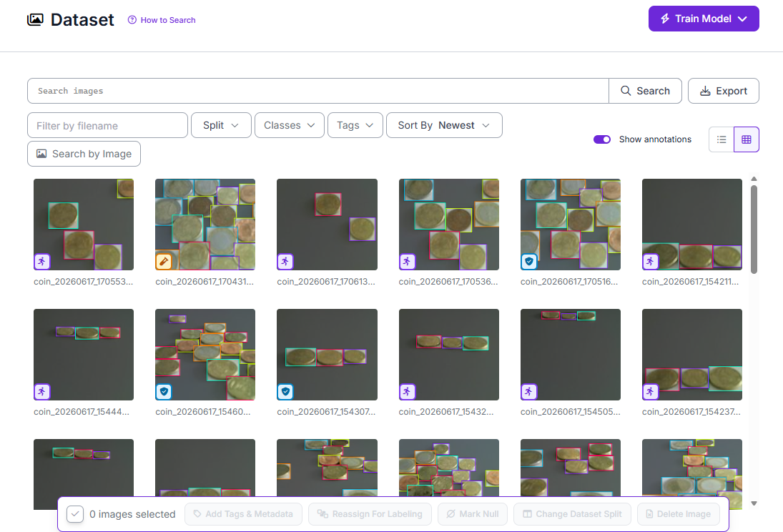
Task: Open the coin_20260617_154307 image thumbnail
Action: [327, 355]
